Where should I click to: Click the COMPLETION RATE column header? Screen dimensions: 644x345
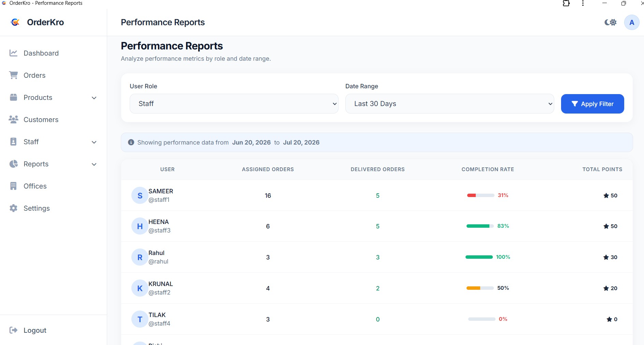pos(488,169)
